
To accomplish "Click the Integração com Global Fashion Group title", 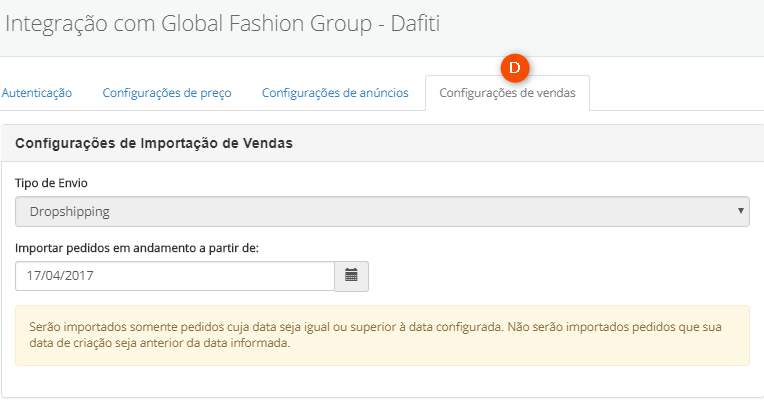I will pyautogui.click(x=188, y=23).
